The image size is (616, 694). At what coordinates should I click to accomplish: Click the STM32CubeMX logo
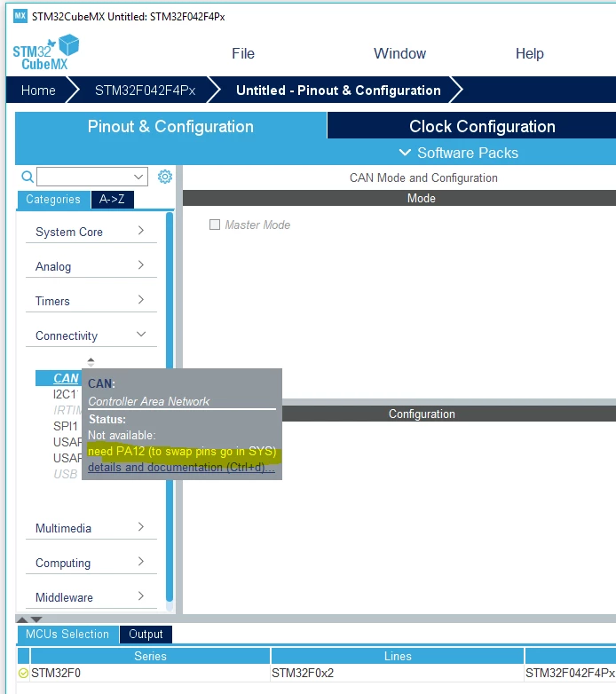(45, 52)
